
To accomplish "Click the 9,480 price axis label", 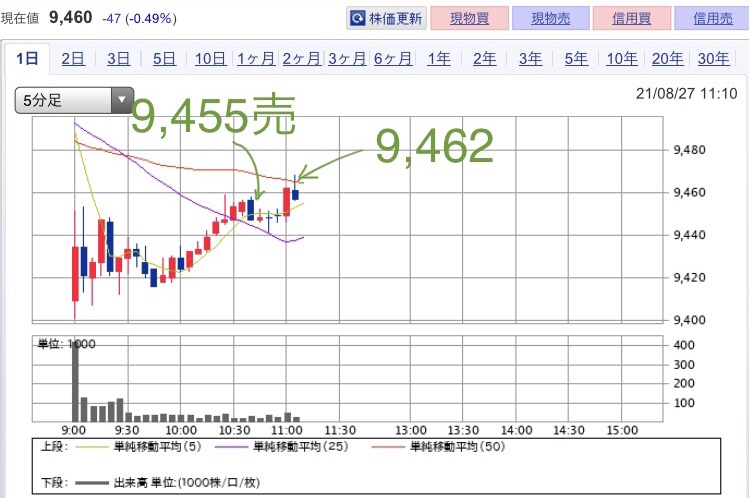I will (x=689, y=150).
